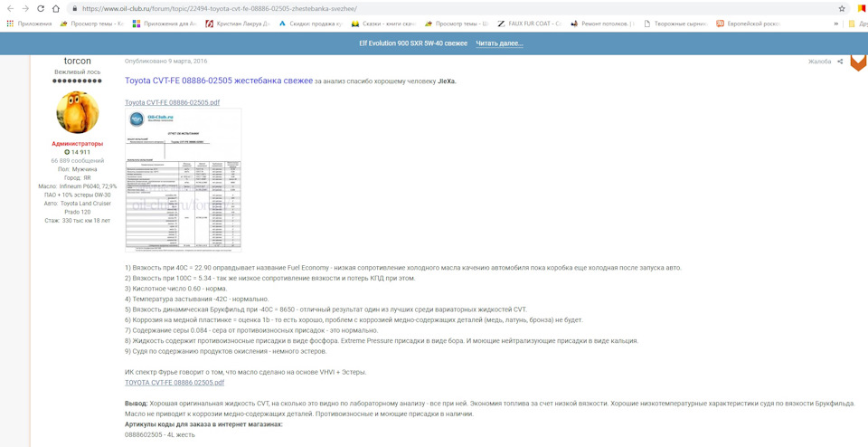Open torcon's user profile name
The width and height of the screenshot is (868, 447).
tap(78, 61)
